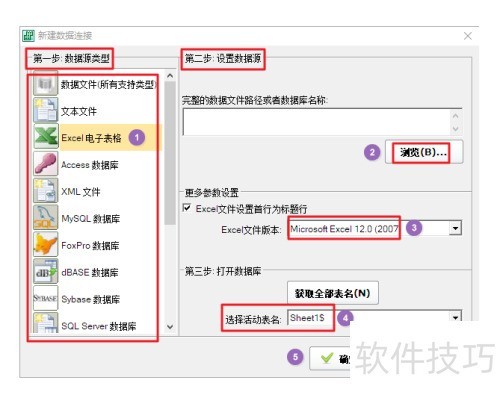Click the source list scroll down arrow
Viewport: 500px width, 395px height.
pyautogui.click(x=170, y=327)
